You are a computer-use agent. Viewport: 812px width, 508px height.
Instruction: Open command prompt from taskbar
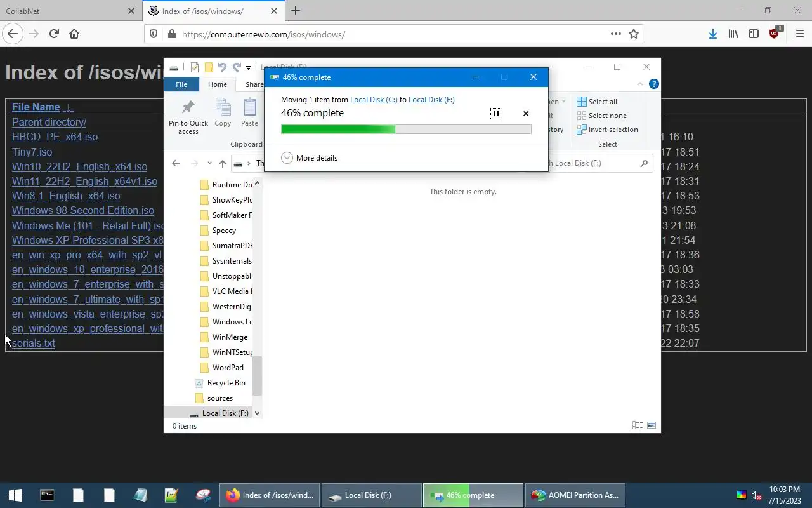pos(47,495)
